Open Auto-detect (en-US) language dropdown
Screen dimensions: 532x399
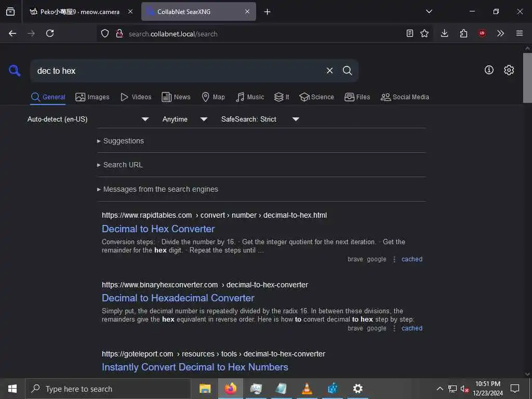88,119
